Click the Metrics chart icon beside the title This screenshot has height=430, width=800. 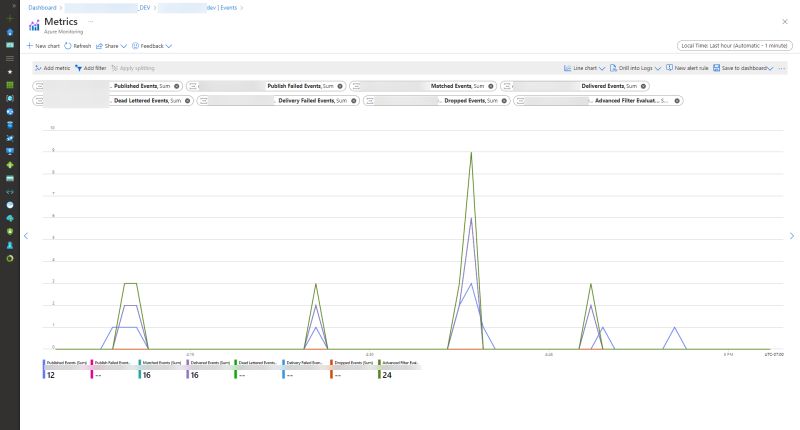[34, 26]
